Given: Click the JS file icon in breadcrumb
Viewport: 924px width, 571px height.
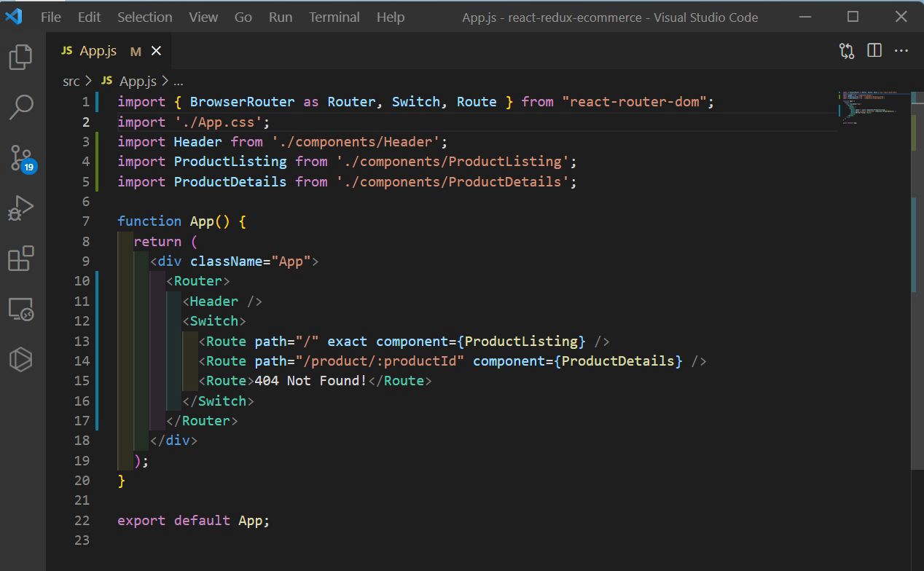Looking at the screenshot, I should click(108, 81).
